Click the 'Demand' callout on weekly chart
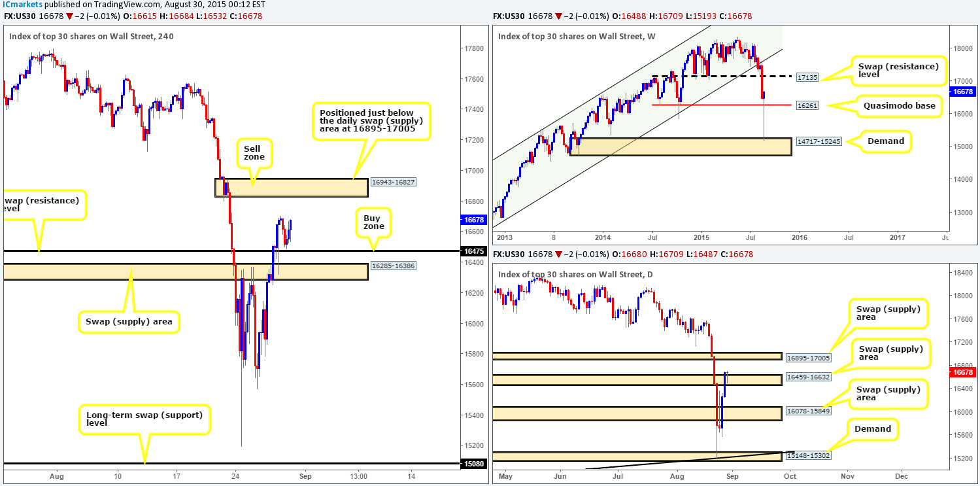 pos(885,140)
